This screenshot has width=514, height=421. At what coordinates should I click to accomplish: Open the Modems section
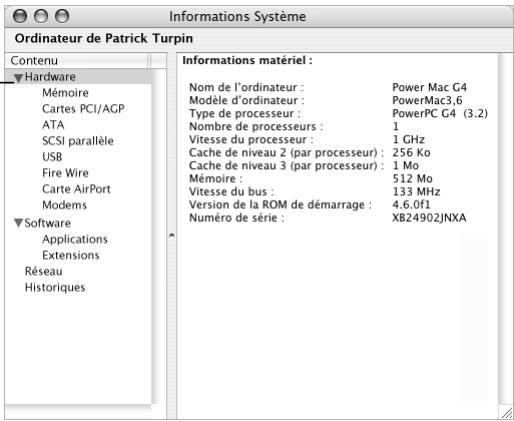tap(64, 205)
